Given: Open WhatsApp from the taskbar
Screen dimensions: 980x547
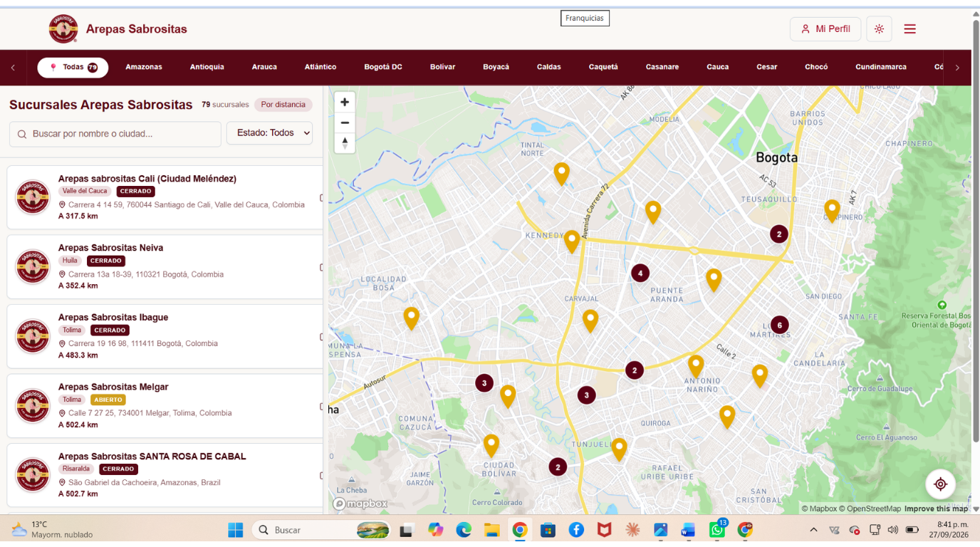Looking at the screenshot, I should [717, 530].
